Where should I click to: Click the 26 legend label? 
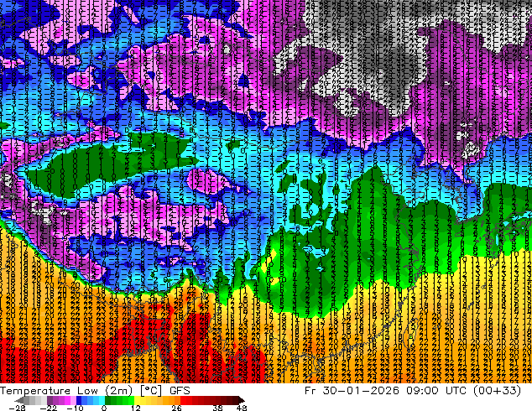tap(176, 408)
